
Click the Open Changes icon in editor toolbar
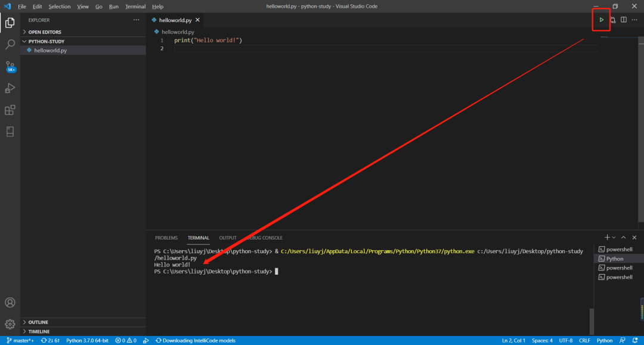click(613, 20)
